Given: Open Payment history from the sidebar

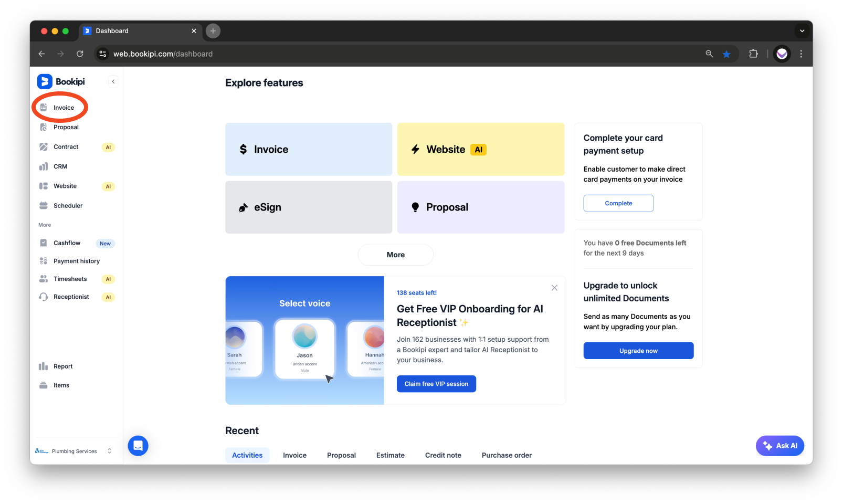Looking at the screenshot, I should (x=76, y=261).
